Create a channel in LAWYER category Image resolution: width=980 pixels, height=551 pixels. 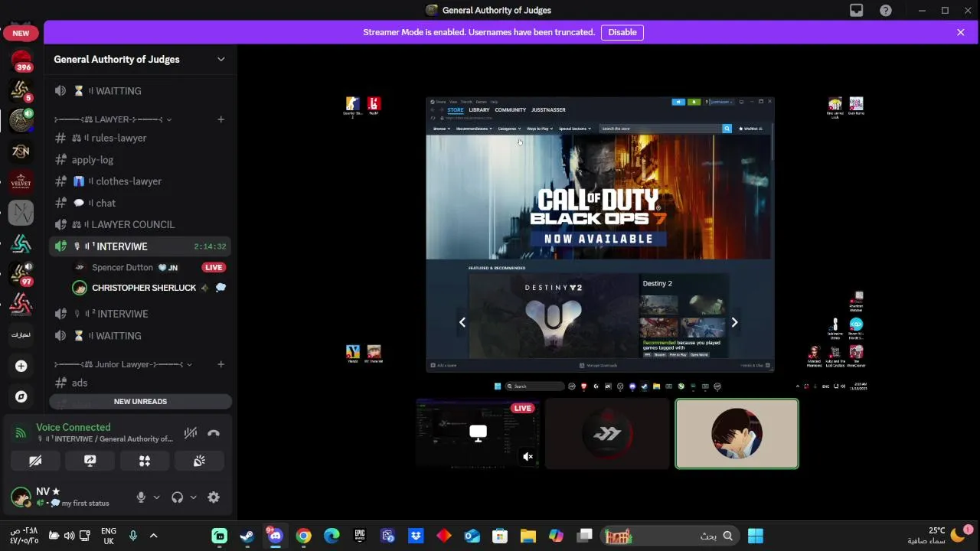(220, 119)
